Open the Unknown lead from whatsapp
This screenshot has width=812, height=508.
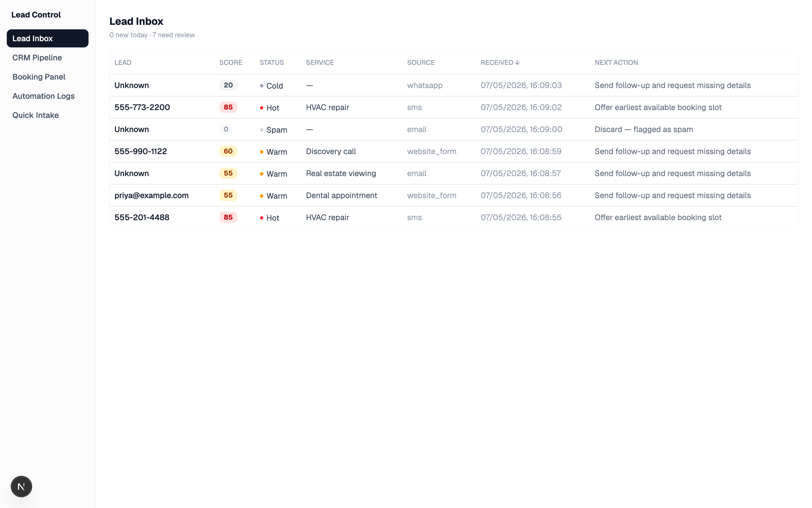132,85
